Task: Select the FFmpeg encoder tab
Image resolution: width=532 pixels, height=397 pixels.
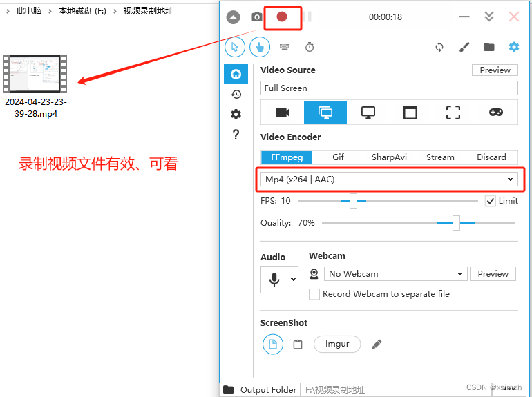Action: (x=287, y=157)
